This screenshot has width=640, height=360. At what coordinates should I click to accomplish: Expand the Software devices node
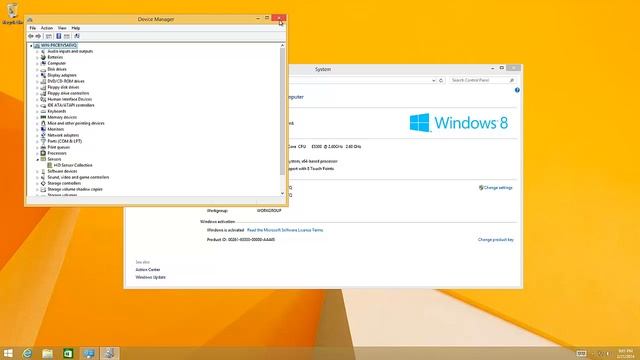point(37,171)
